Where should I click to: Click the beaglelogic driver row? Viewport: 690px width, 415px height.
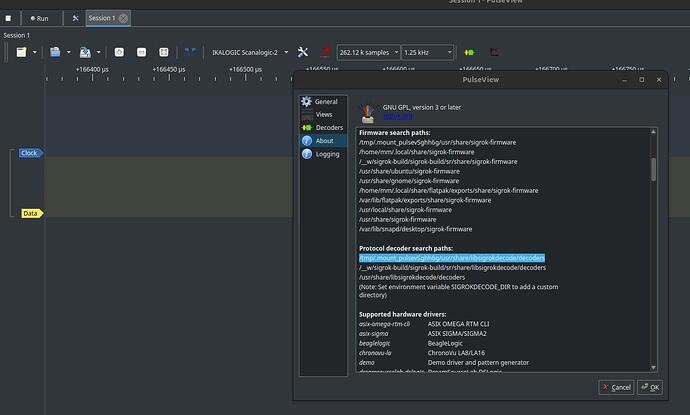[411, 343]
